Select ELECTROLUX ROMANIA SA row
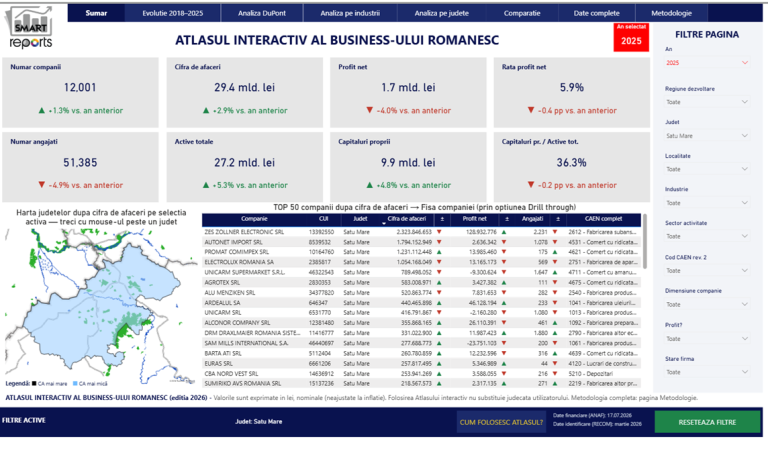 click(x=421, y=262)
